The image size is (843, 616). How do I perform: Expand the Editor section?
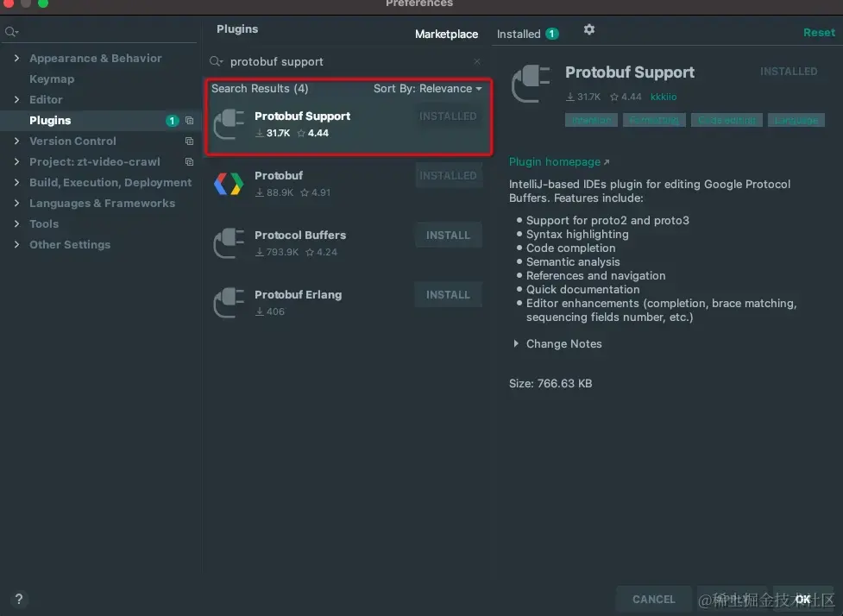pyautogui.click(x=16, y=99)
